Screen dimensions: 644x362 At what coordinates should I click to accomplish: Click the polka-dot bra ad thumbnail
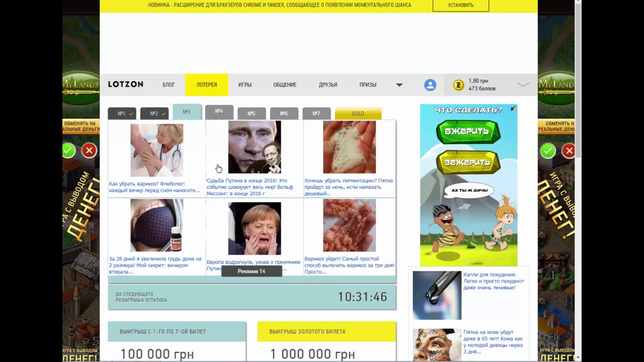tap(157, 225)
